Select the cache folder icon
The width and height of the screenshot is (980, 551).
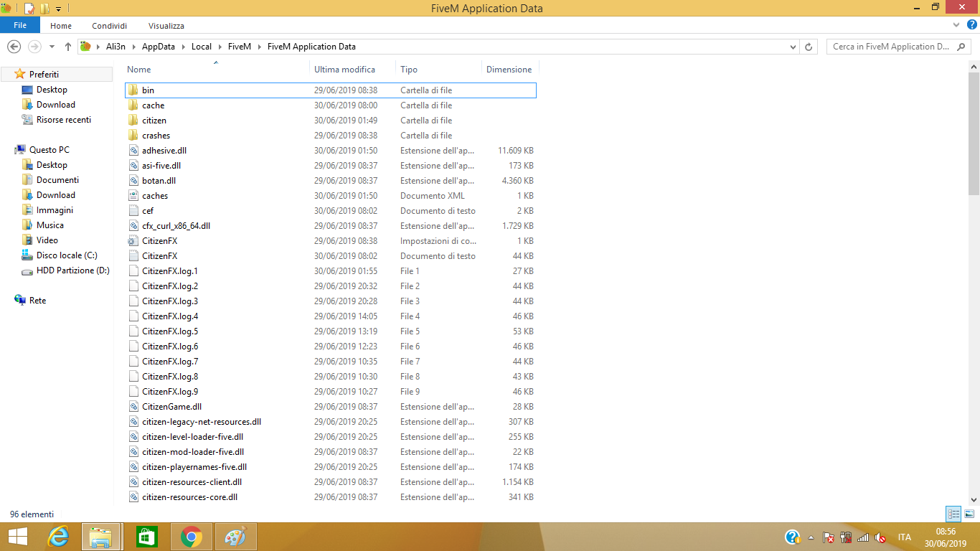click(x=133, y=105)
